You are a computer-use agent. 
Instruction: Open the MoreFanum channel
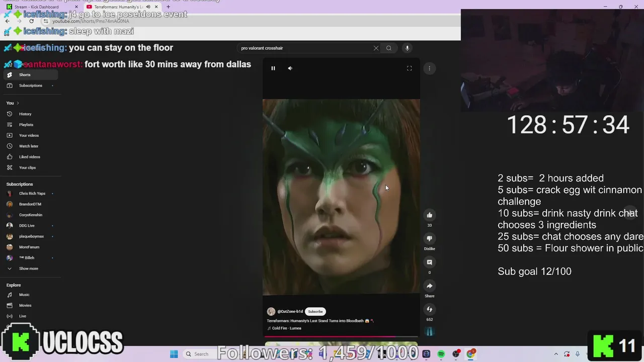pos(30,247)
